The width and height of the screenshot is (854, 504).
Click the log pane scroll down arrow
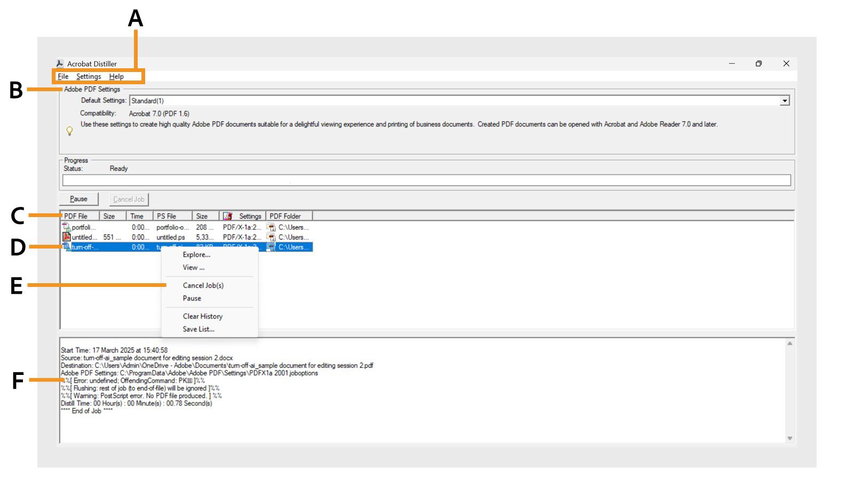click(790, 438)
